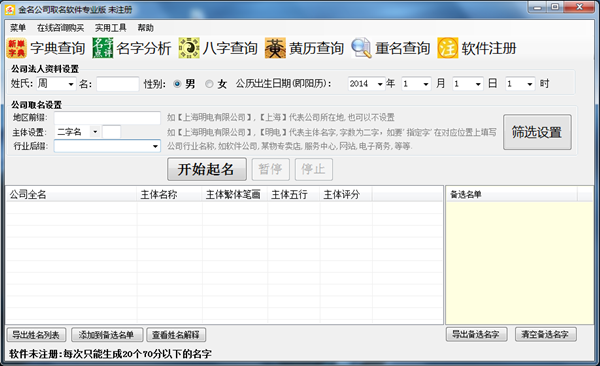This screenshot has height=366, width=600.
Task: Click the 软件注册 toolbar label
Action: (489, 48)
